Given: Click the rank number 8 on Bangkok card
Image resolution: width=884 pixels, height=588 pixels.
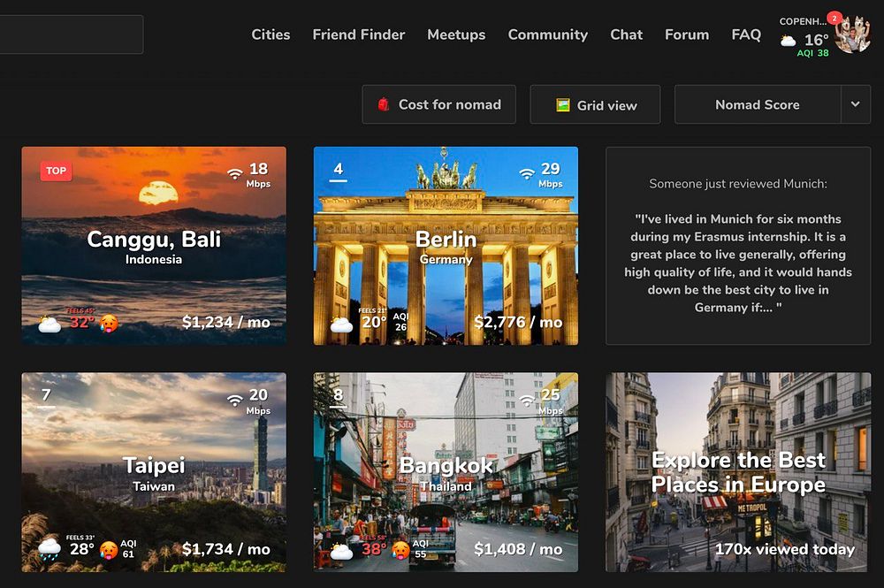Looking at the screenshot, I should (339, 395).
